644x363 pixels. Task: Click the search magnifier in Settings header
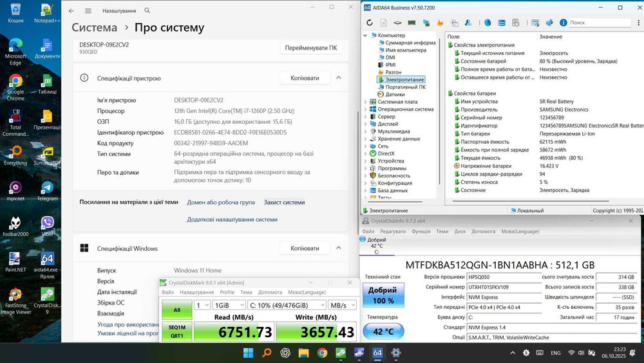click(147, 10)
